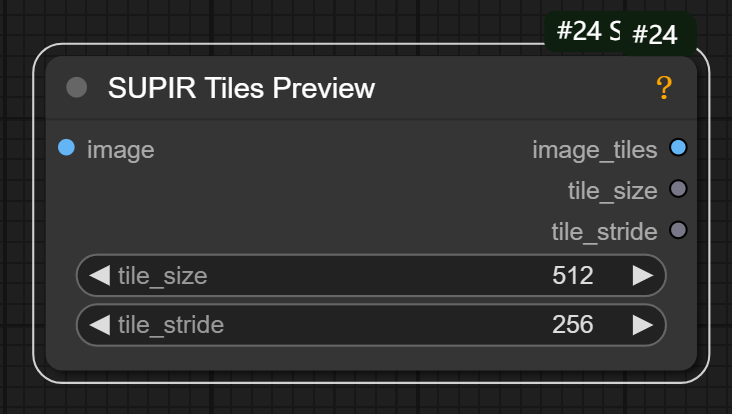Image resolution: width=732 pixels, height=414 pixels.
Task: Click the tile_size value 512
Action: click(x=572, y=275)
